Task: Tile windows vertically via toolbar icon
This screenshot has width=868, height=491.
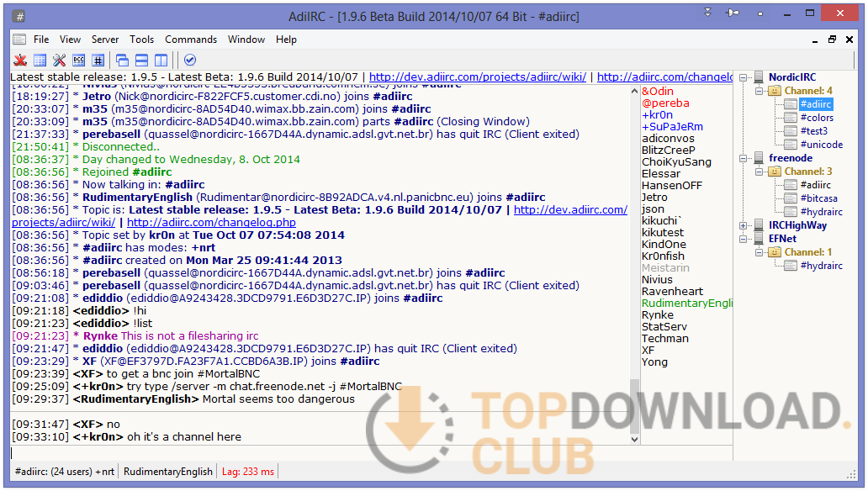Action: point(161,61)
